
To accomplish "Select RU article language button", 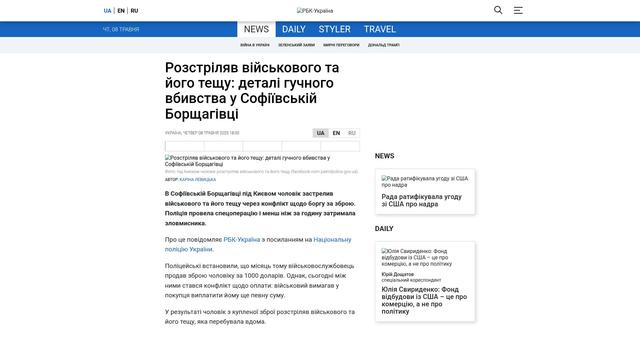I will [352, 133].
